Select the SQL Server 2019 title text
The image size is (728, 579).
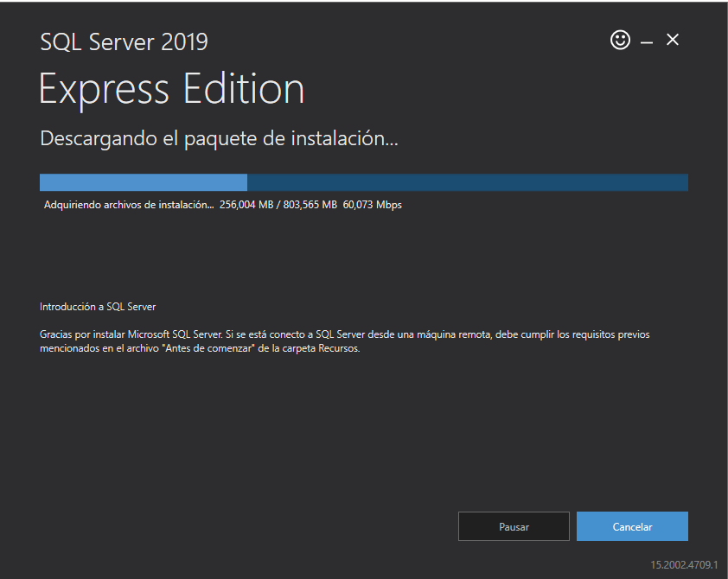[124, 42]
